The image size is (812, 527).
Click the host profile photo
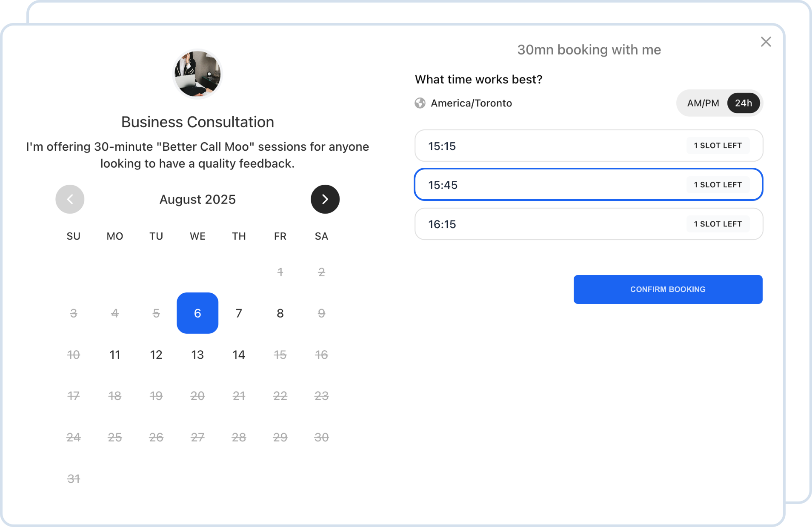click(197, 74)
